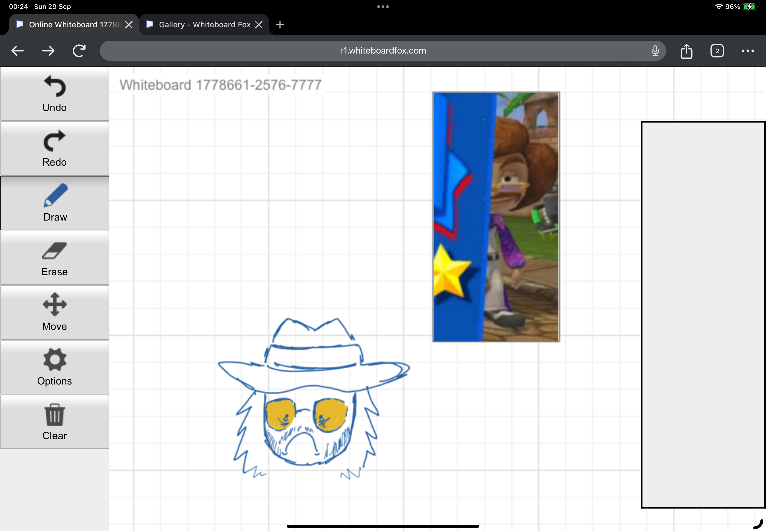This screenshot has height=532, width=766.
Task: Tap the browser share icon
Action: coord(686,51)
